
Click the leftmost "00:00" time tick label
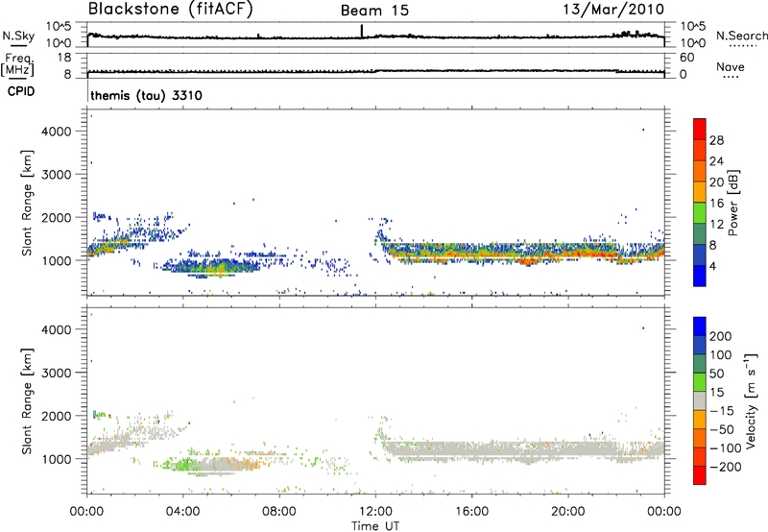click(x=86, y=512)
